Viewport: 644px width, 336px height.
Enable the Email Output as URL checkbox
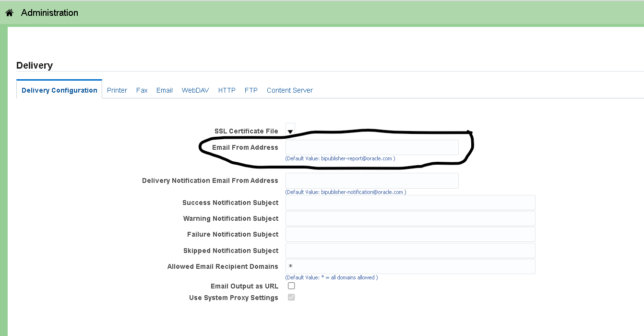pos(291,286)
